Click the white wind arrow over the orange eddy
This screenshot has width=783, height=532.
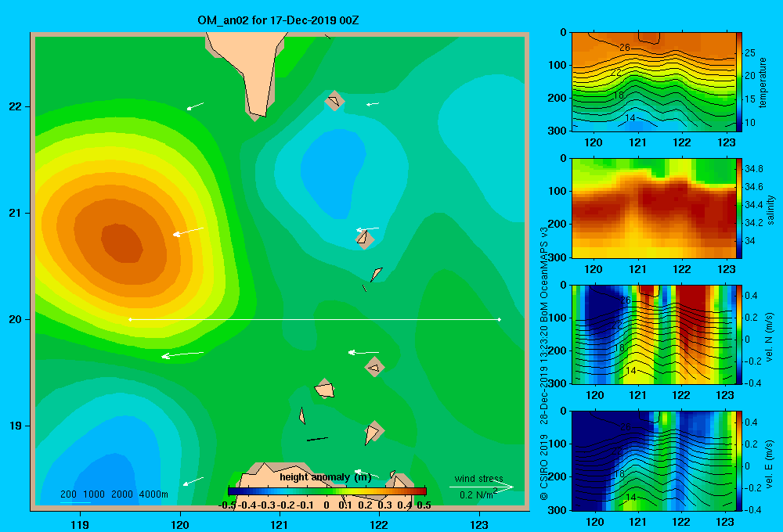[x=188, y=232]
